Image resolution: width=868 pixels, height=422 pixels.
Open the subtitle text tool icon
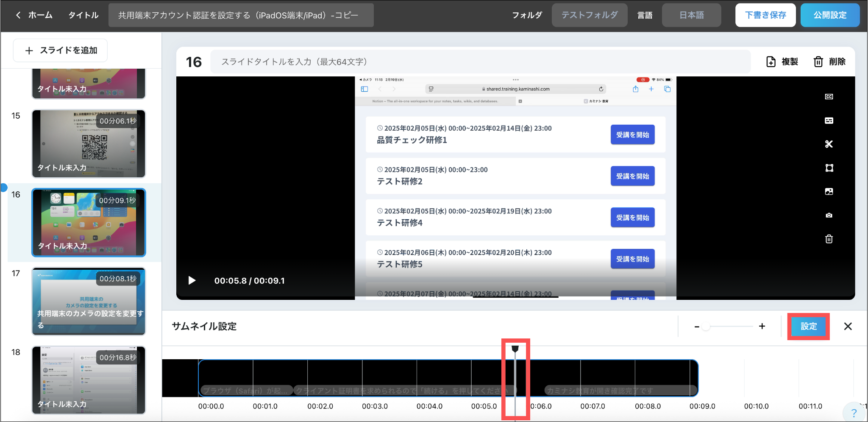829,120
